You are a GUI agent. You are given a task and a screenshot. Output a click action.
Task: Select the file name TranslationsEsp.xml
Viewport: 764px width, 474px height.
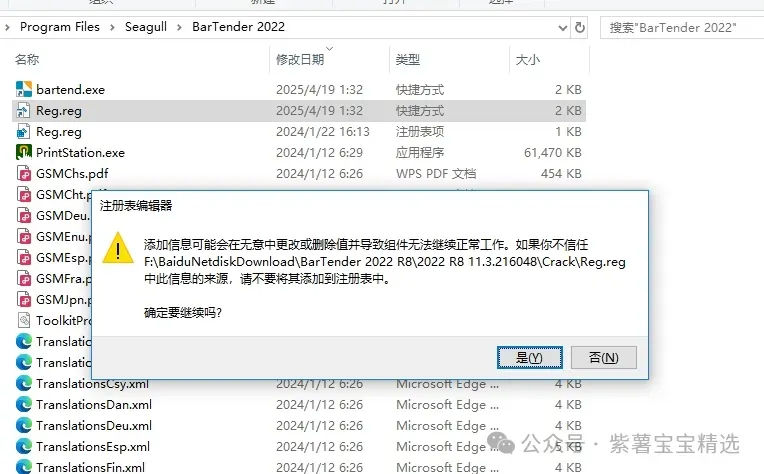coord(93,446)
